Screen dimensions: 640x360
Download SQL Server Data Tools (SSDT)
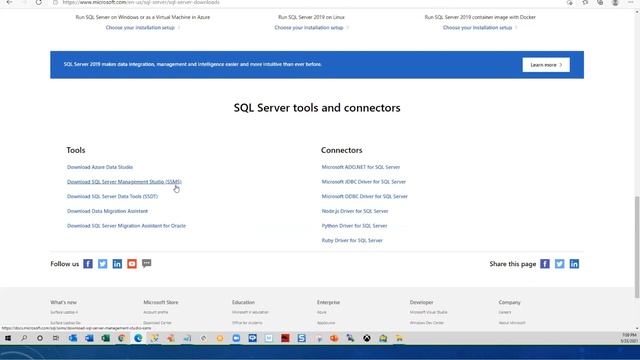[112, 196]
